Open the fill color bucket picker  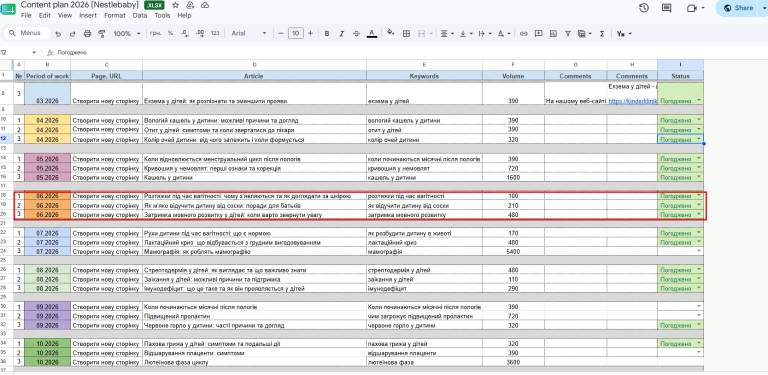pos(390,33)
